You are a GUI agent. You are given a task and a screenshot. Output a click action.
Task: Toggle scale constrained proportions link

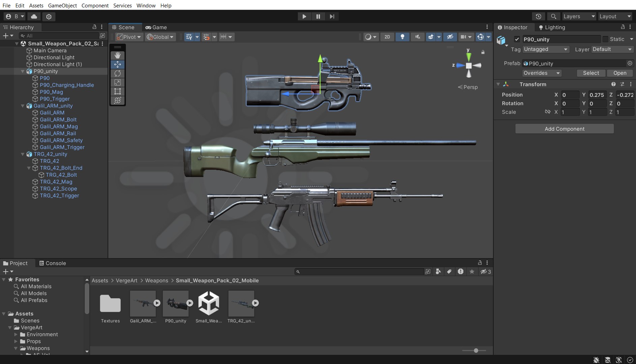pyautogui.click(x=547, y=112)
